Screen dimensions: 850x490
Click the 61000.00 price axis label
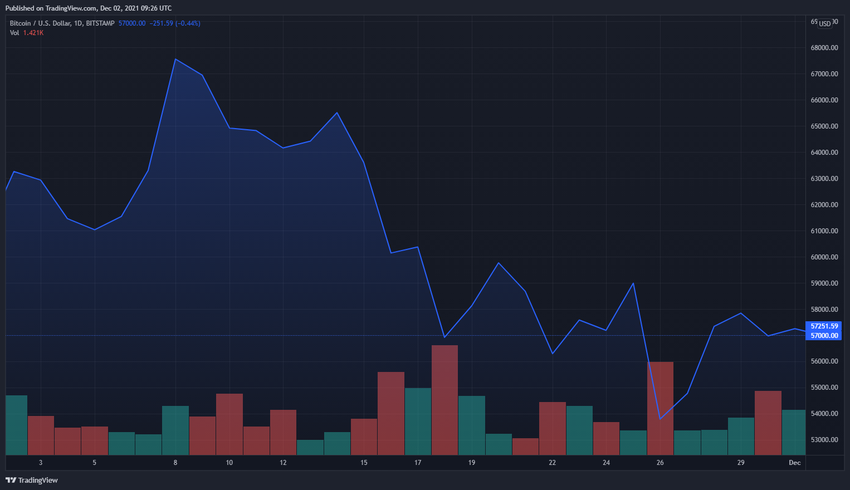[824, 231]
